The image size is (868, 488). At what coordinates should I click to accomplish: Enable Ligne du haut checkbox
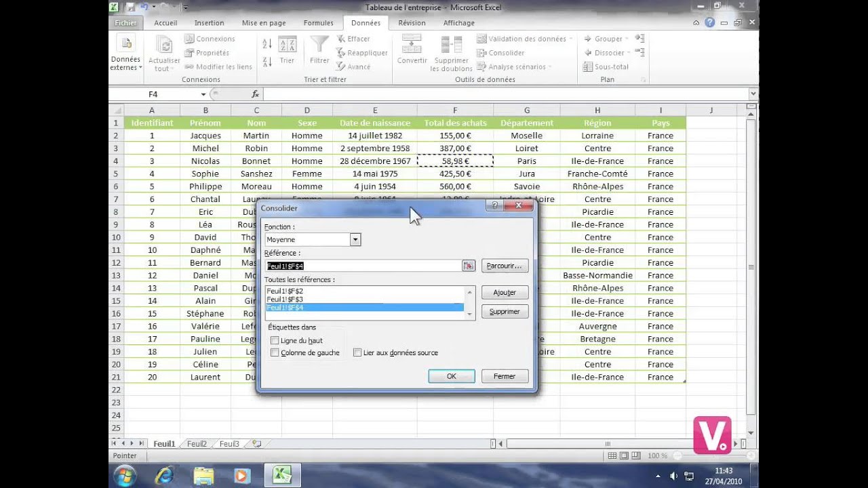click(x=275, y=340)
